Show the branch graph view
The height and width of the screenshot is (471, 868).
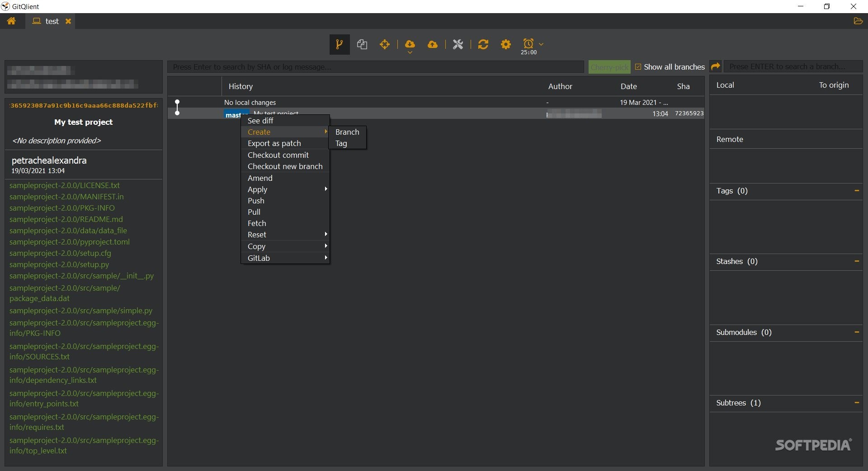(340, 44)
